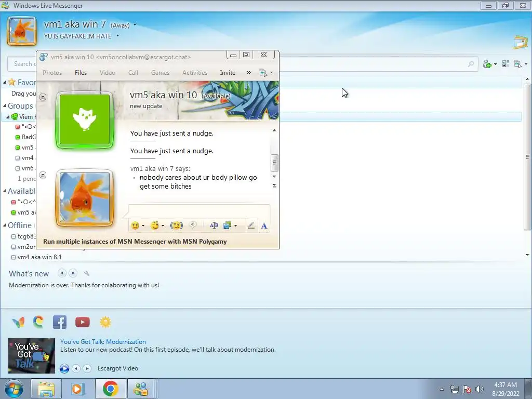The width and height of the screenshot is (532, 399).
Task: Open Windows Media Player from the taskbar
Action: (x=78, y=389)
